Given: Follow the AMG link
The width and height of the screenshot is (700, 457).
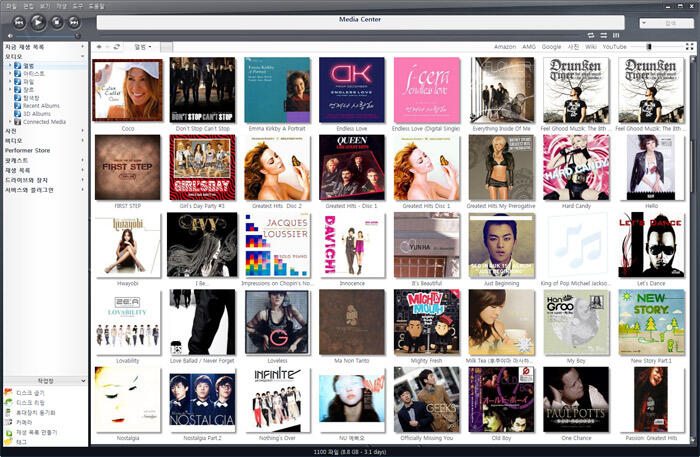Looking at the screenshot, I should point(529,47).
